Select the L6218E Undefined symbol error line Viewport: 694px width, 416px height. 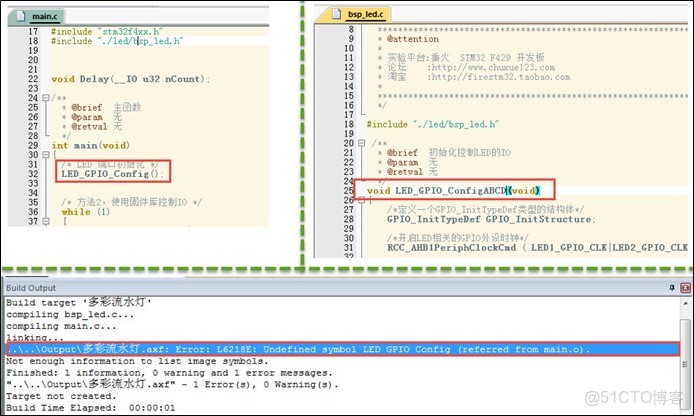tap(343, 349)
